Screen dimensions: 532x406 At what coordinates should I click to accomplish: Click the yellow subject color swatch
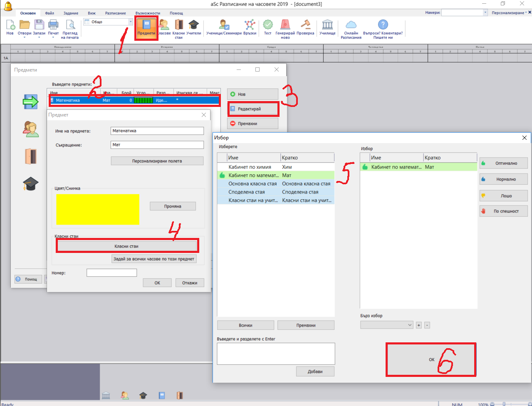click(98, 209)
